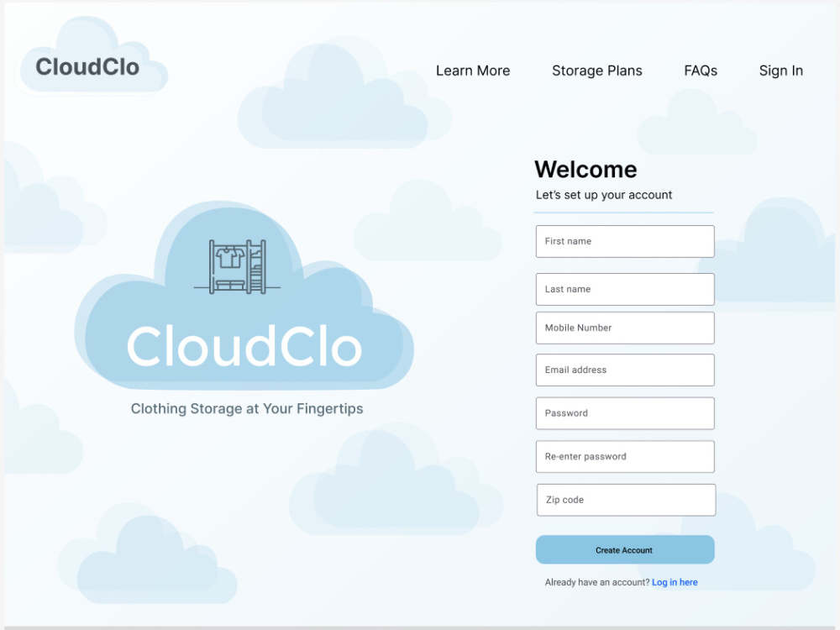Click the Welcome heading
The image size is (840, 630).
point(585,170)
